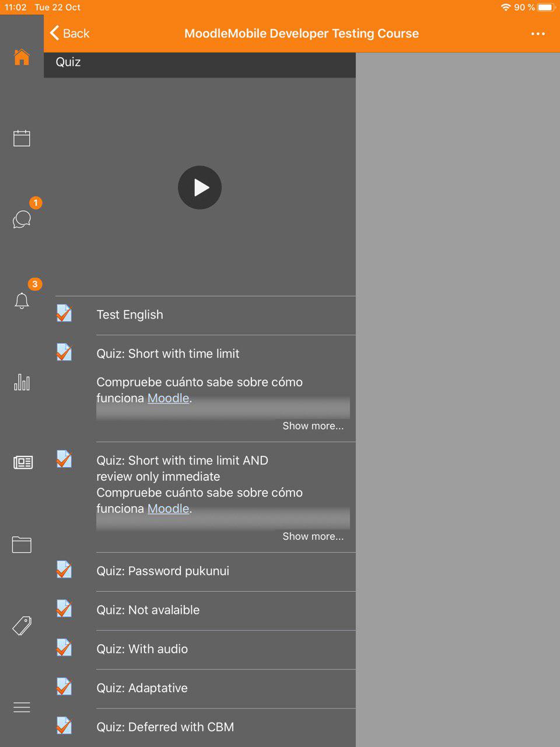Go to the Home tab in the sidebar
The image size is (560, 747).
[22, 57]
